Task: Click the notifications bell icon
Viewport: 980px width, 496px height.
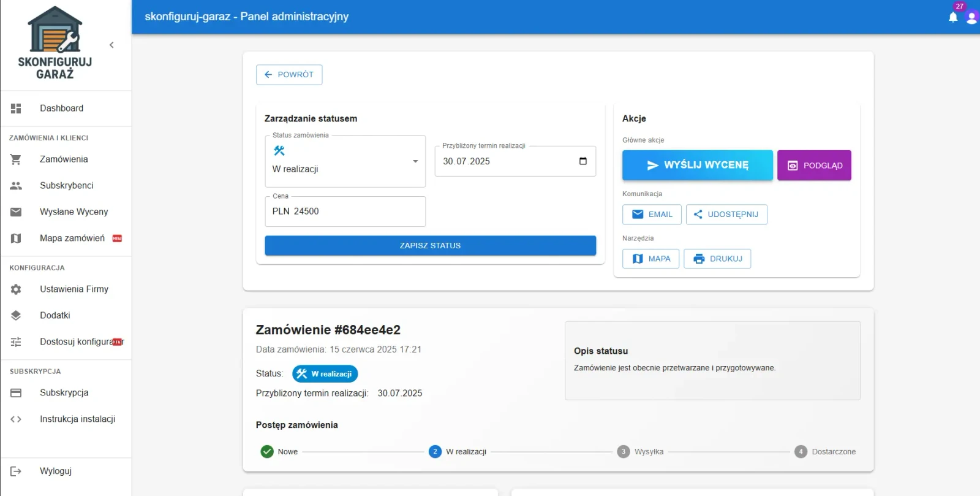Action: 953,17
